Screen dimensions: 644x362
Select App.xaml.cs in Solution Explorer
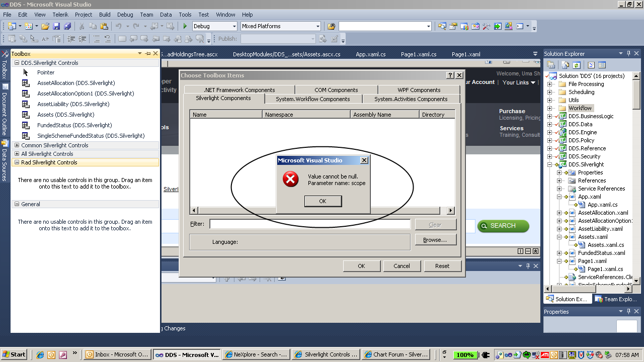[602, 205]
